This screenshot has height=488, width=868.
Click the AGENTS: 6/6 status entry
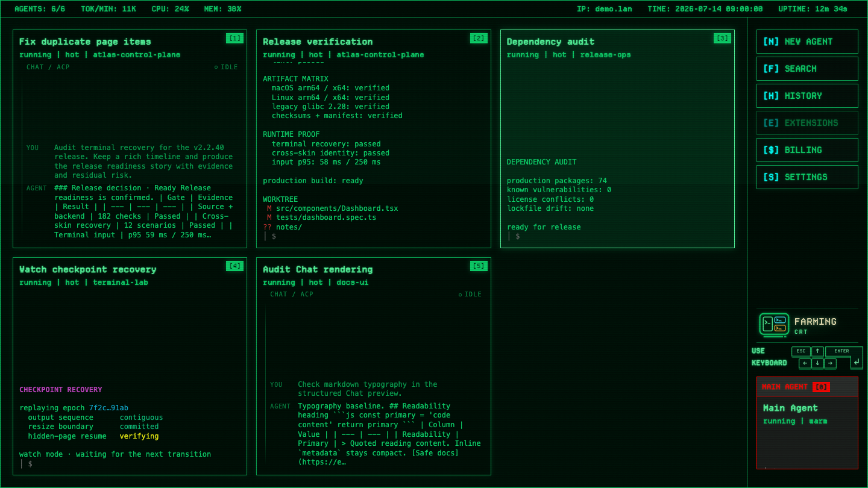tap(40, 9)
